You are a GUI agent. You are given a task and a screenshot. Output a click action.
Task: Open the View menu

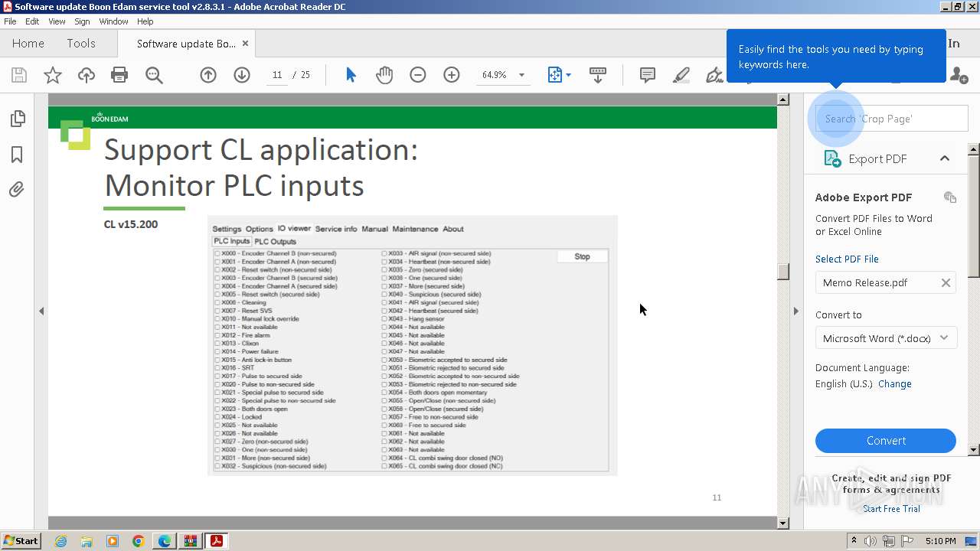pyautogui.click(x=57, y=21)
